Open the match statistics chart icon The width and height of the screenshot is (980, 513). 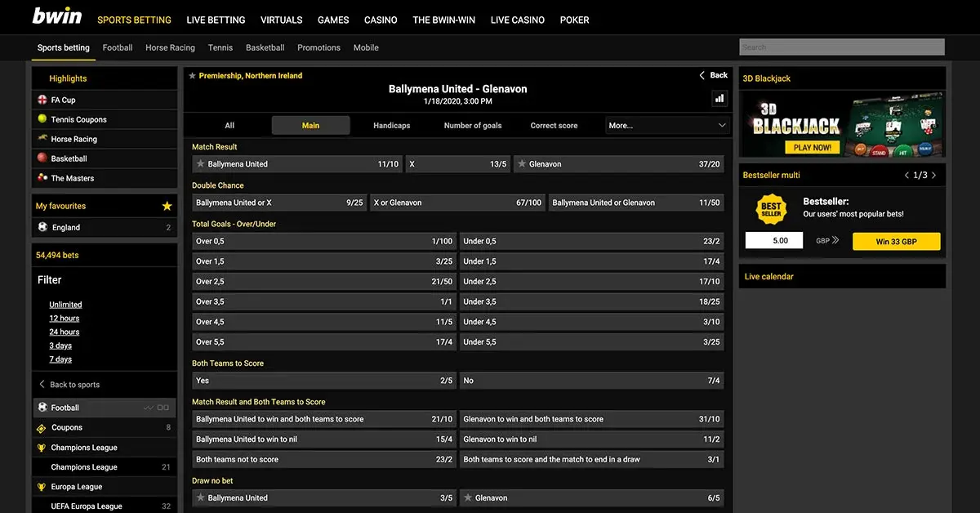tap(719, 98)
